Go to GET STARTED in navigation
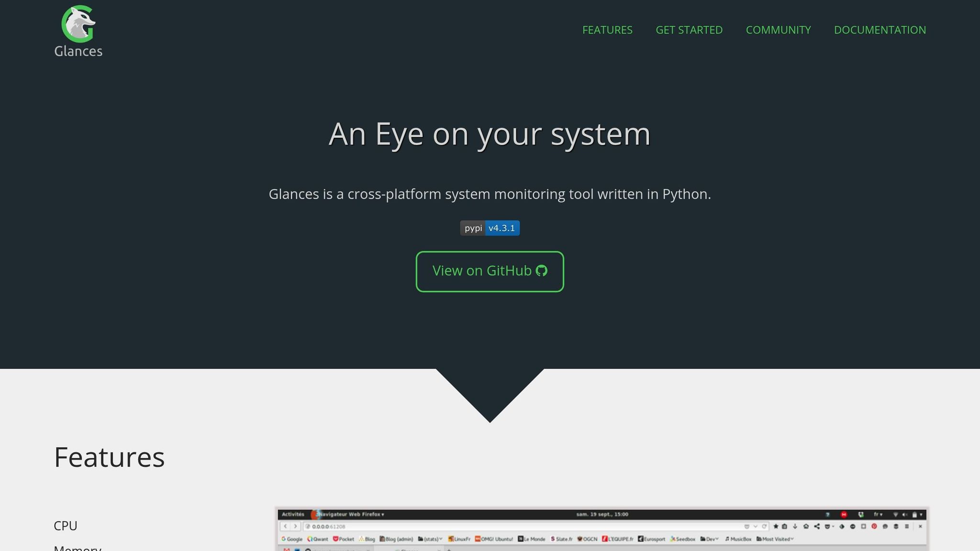 [x=689, y=30]
